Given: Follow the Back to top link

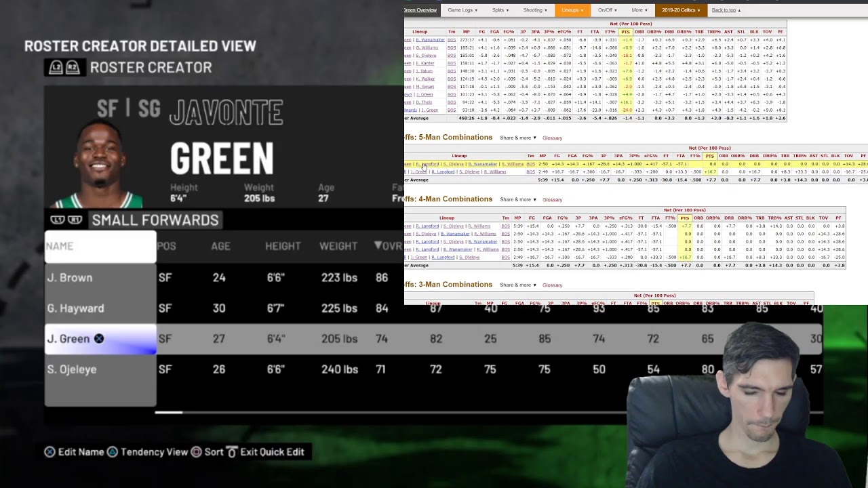Looking at the screenshot, I should 726,10.
